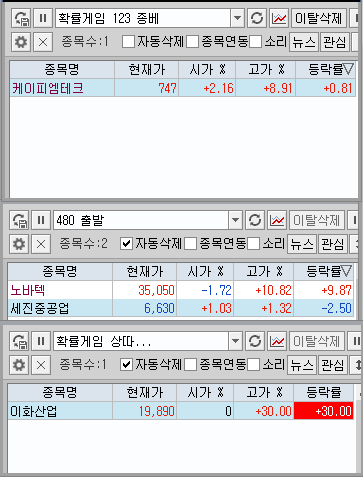
Task: Enable 종목연동 in the 480 출발 panel
Action: point(191,244)
